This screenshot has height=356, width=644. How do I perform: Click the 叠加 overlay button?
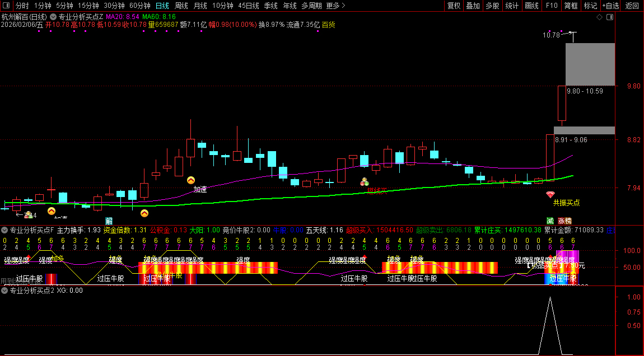point(473,6)
